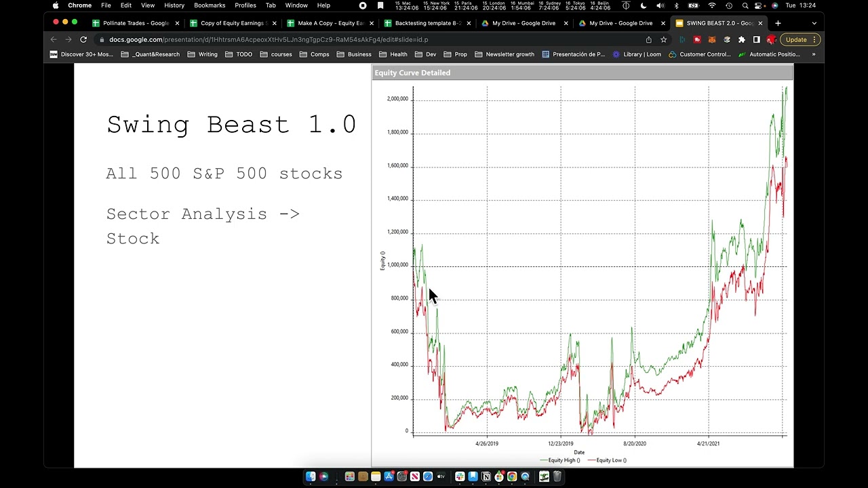Click the All 500 S&P 500 stocks text
Viewport: 868px width, 488px height.
coord(224,174)
